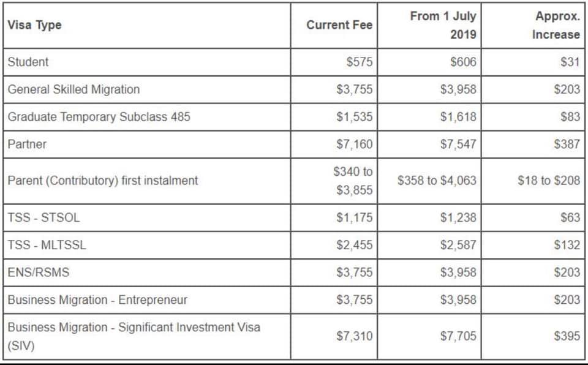Click the Current Fee column header
Image resolution: width=588 pixels, height=365 pixels.
tap(339, 25)
